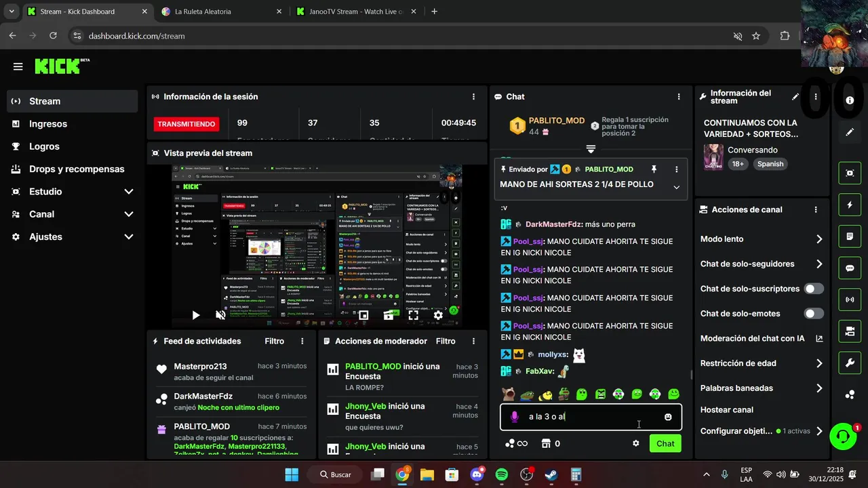Unpin the pinned chat message
Viewport: 868px width, 488px height.
654,169
